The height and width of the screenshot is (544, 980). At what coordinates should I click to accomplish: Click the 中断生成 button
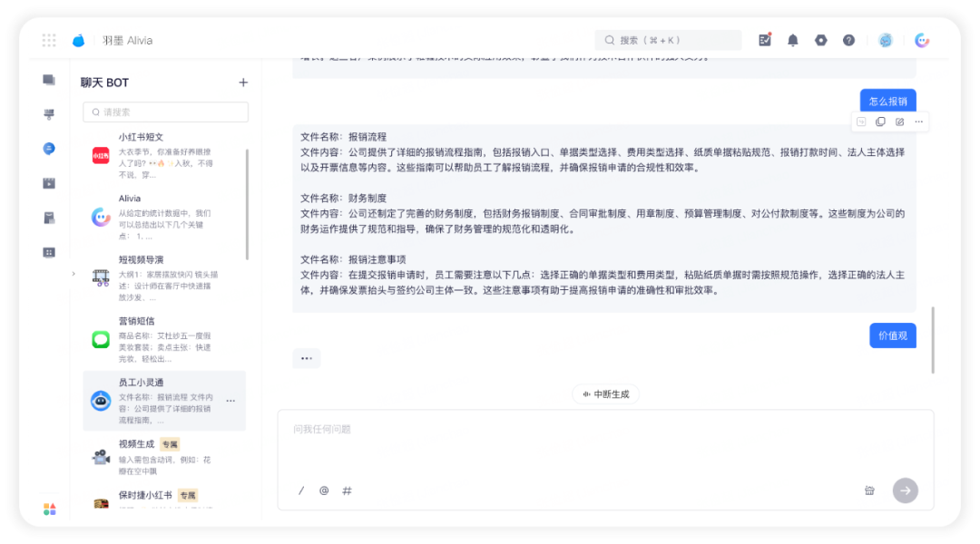point(605,394)
